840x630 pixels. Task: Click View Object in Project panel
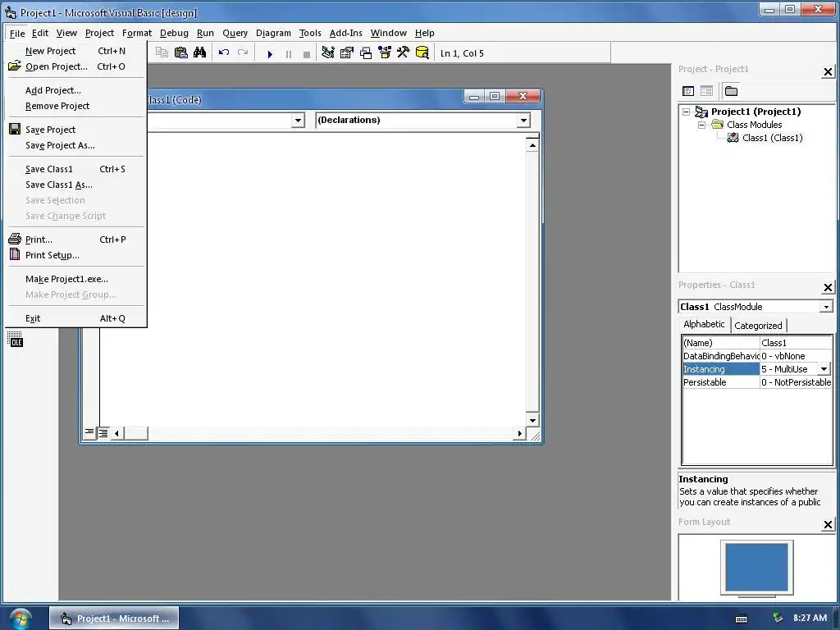click(706, 91)
